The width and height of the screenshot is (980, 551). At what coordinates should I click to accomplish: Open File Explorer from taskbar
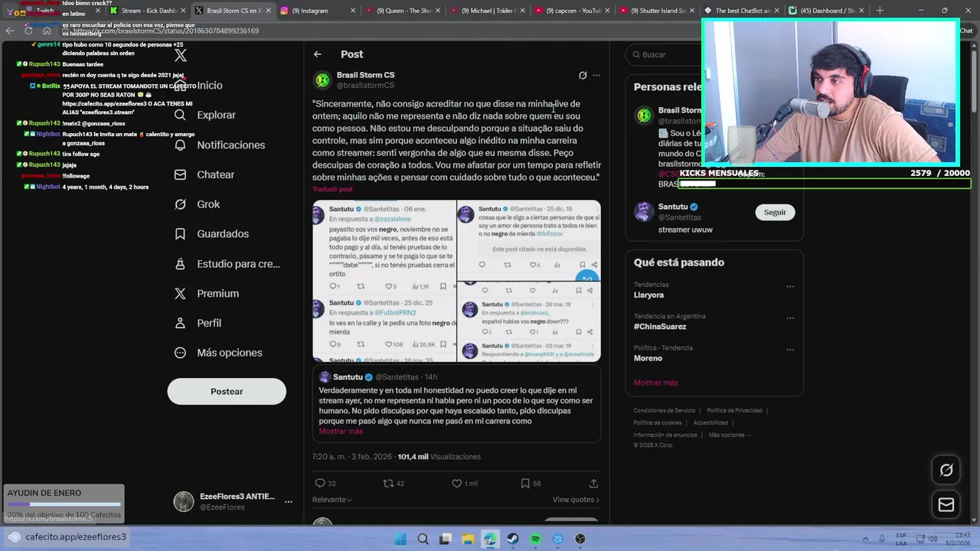tap(468, 539)
